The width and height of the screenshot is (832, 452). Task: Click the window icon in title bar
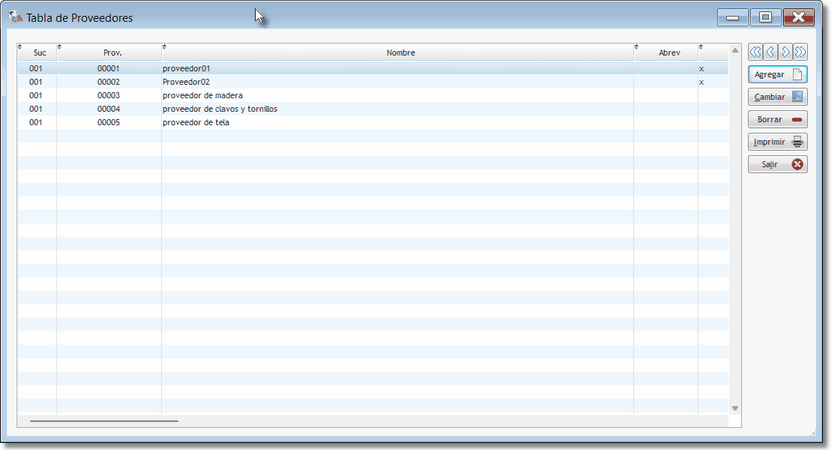(15, 17)
